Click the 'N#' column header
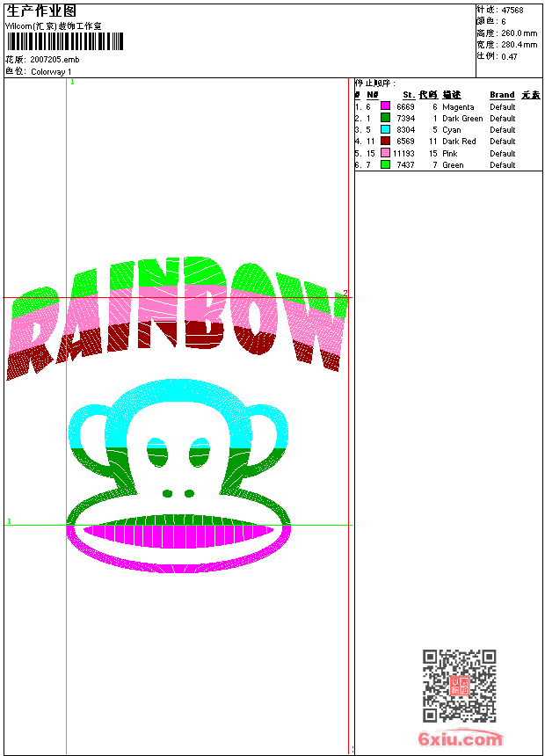 point(373,95)
